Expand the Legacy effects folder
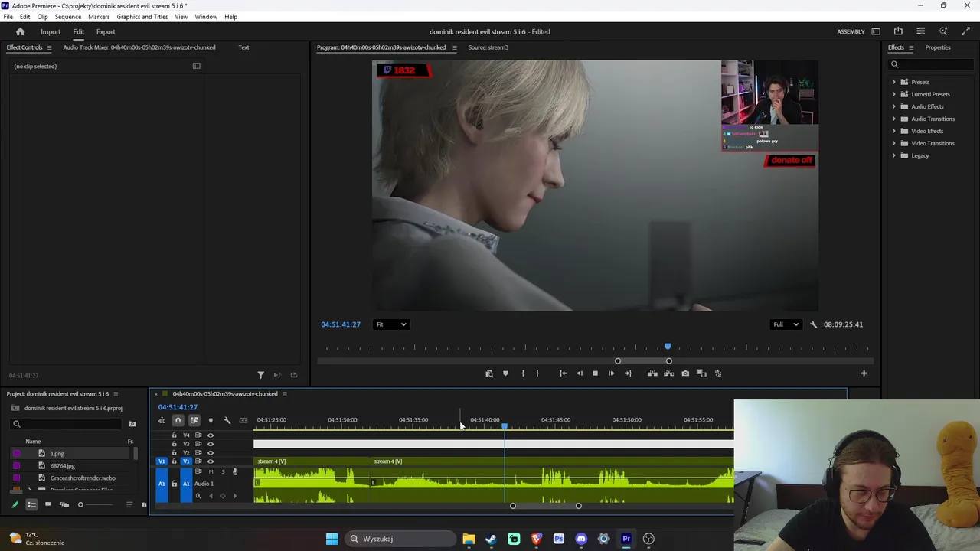The height and width of the screenshot is (551, 980). tap(893, 155)
